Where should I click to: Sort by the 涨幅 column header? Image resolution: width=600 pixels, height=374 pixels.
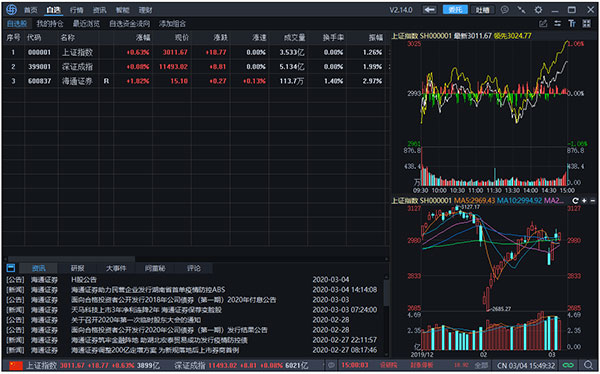pyautogui.click(x=143, y=38)
